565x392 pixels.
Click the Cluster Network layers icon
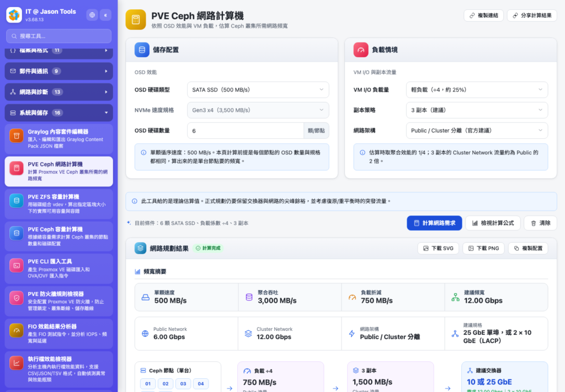point(248,334)
